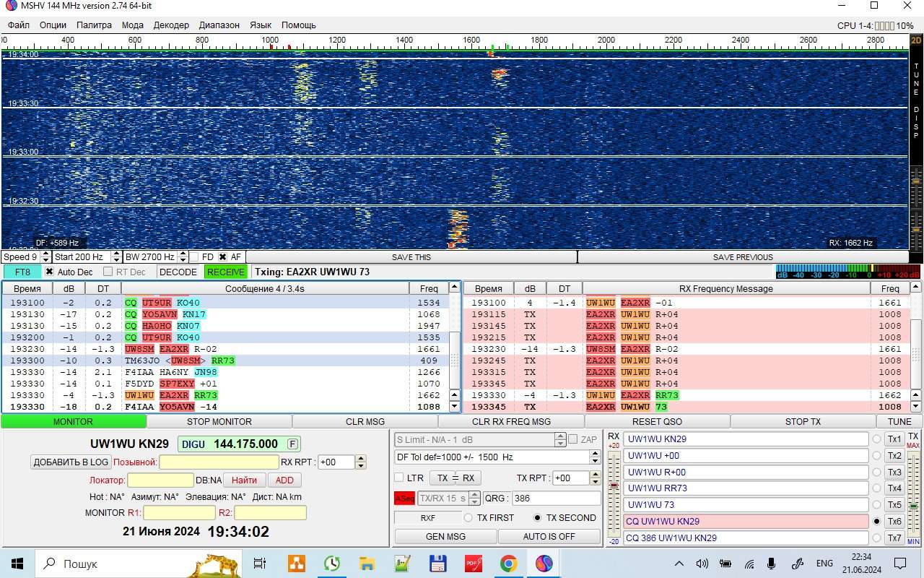Image resolution: width=924 pixels, height=578 pixels.
Task: Click the pen workspace tray icon
Action: coord(797,564)
